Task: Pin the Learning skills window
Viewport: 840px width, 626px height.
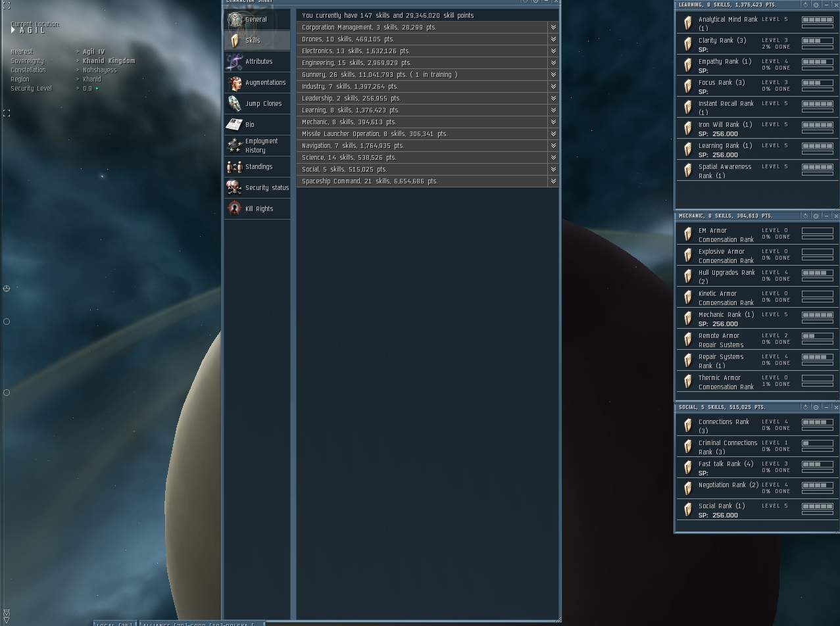Action: [x=806, y=5]
